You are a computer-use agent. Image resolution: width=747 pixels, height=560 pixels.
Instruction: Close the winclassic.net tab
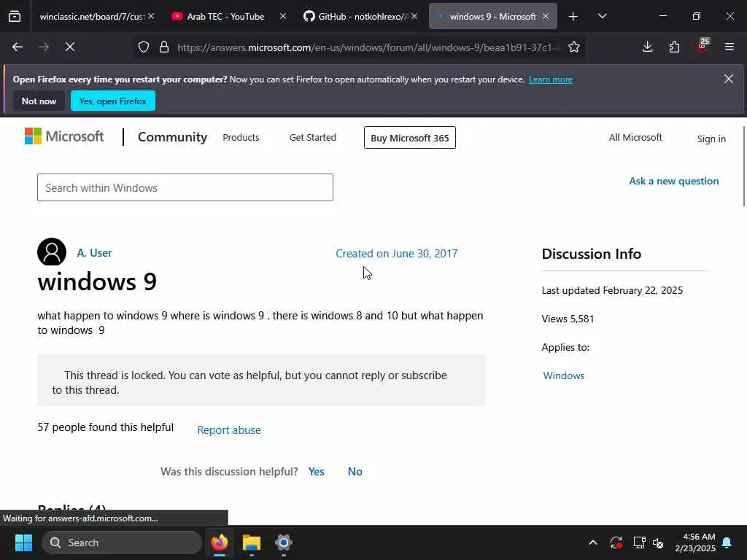click(x=151, y=17)
